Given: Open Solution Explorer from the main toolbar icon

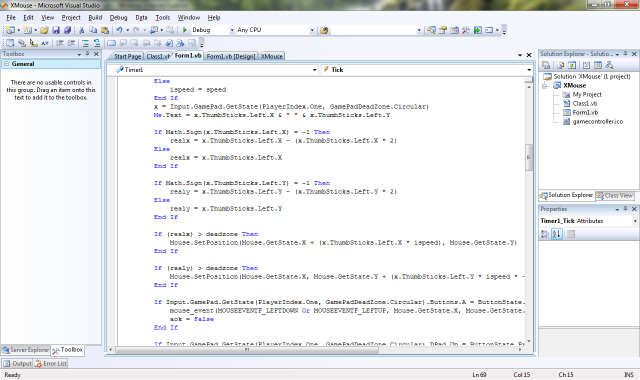Looking at the screenshot, I should [x=431, y=30].
